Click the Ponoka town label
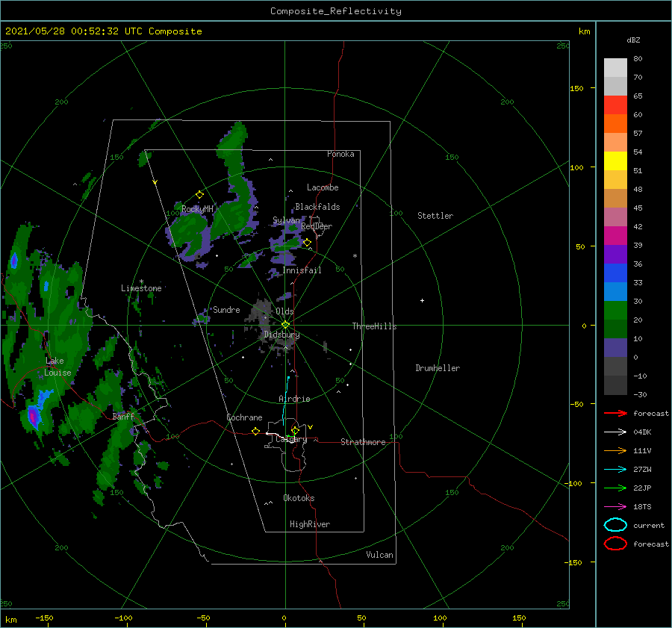Image resolution: width=672 pixels, height=628 pixels. pyautogui.click(x=340, y=154)
